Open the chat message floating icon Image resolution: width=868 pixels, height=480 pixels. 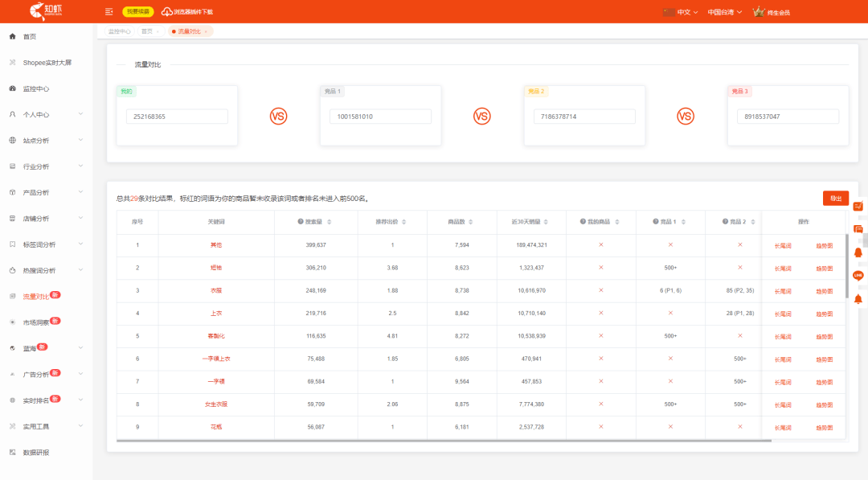(858, 229)
